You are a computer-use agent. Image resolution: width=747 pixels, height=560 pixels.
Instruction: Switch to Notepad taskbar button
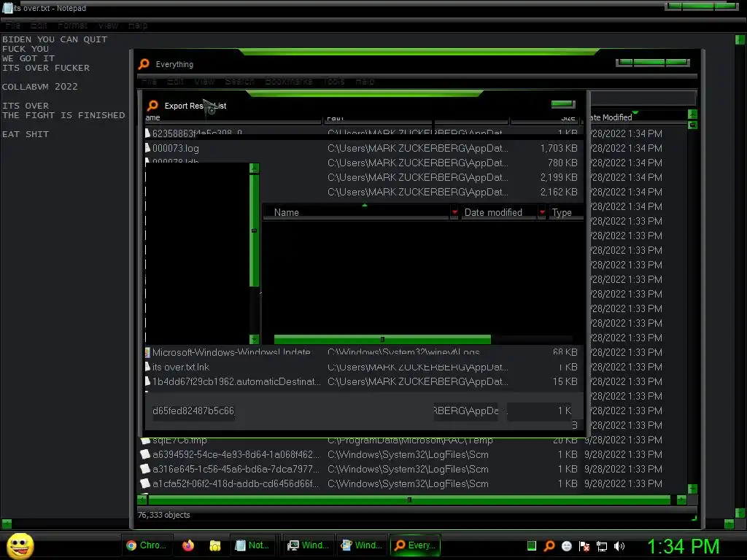click(x=252, y=545)
